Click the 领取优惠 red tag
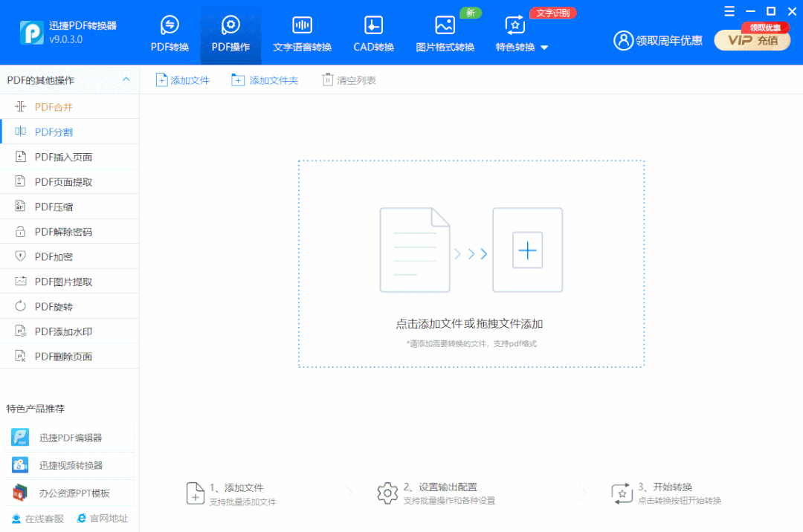 765,27
